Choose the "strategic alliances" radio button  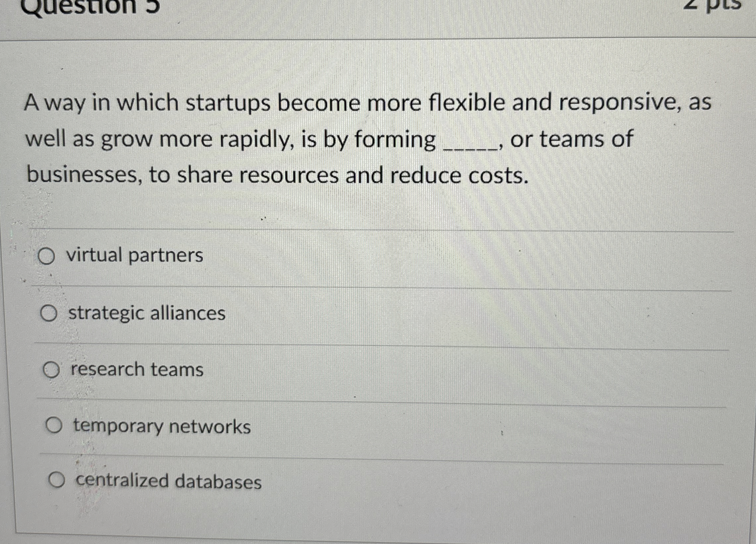pos(49,314)
